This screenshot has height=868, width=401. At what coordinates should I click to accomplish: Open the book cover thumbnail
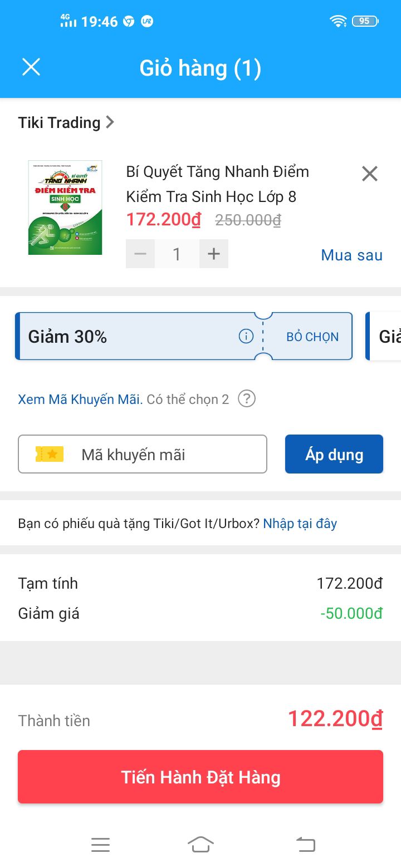coord(65,208)
